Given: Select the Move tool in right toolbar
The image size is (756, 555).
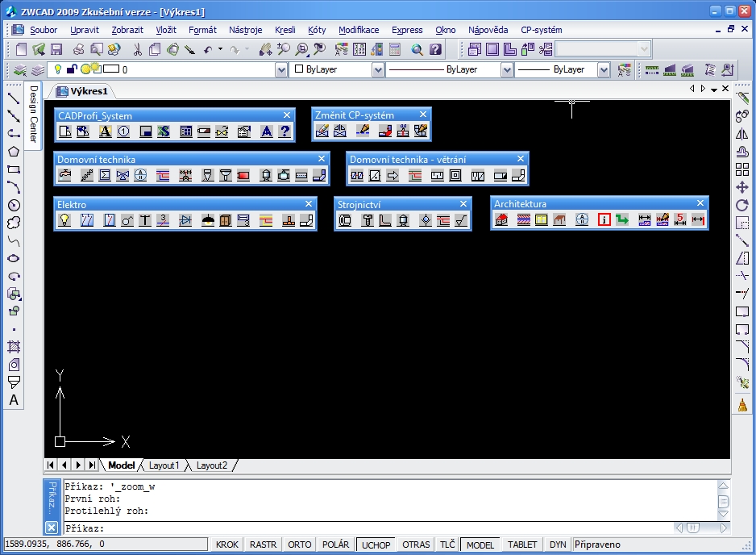Looking at the screenshot, I should [742, 187].
